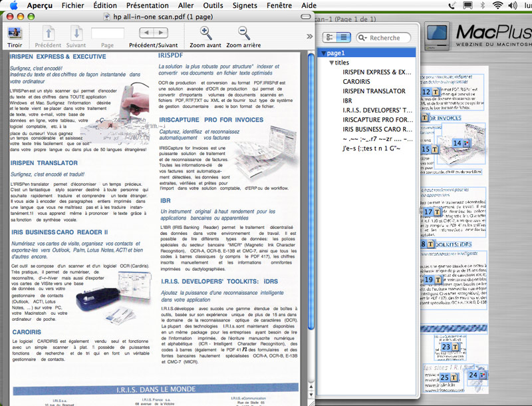The image size is (532, 406).
Task: Open the Signets menu
Action: pyautogui.click(x=245, y=5)
